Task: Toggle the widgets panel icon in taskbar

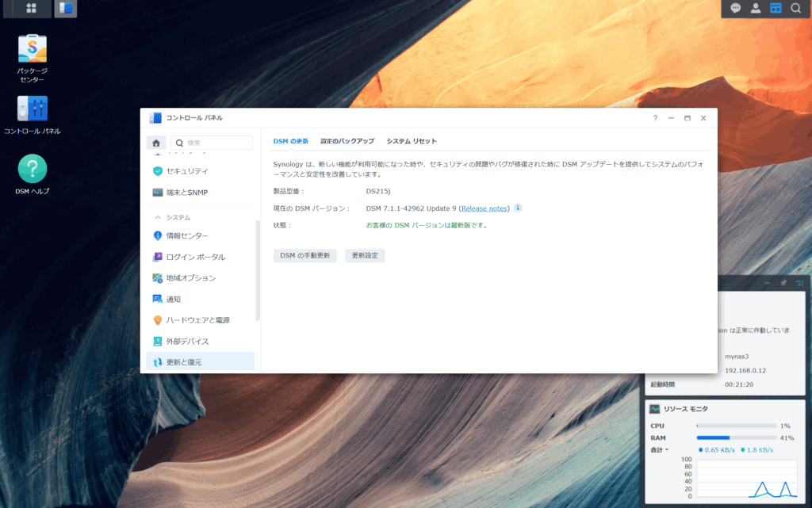Action: click(776, 9)
